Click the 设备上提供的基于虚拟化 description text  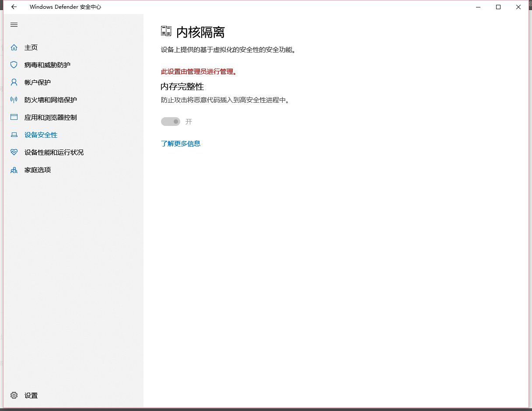(x=228, y=50)
